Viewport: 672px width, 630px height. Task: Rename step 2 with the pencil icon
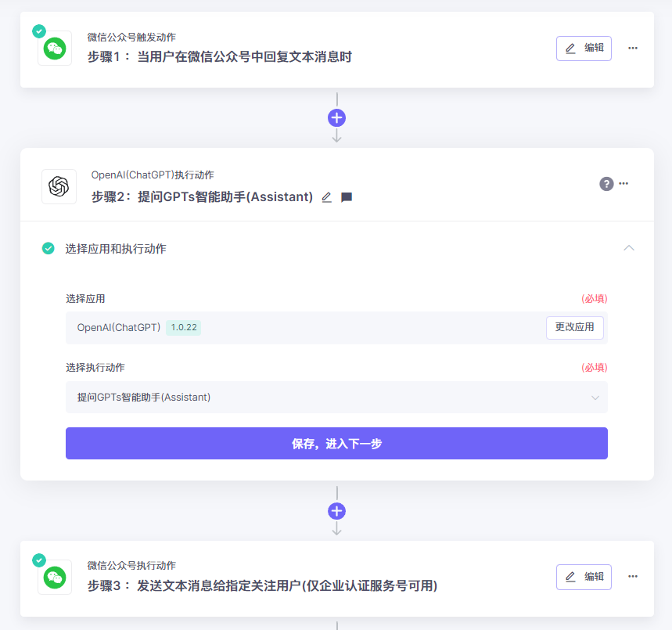point(326,197)
